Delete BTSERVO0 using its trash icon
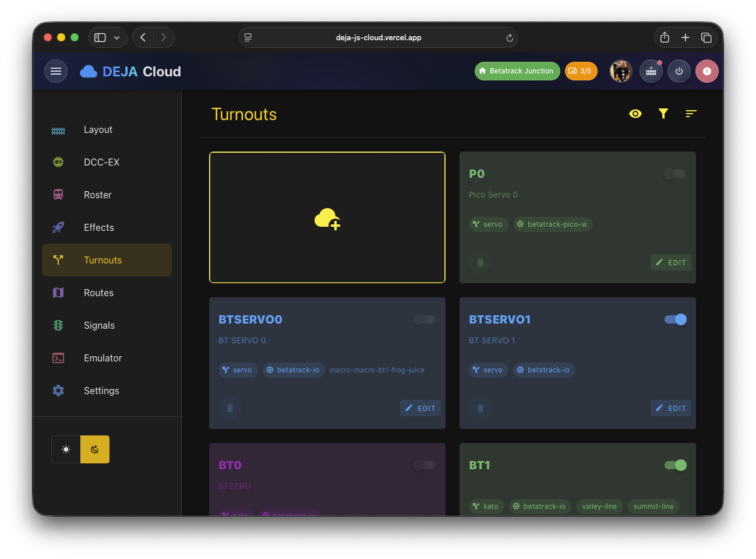This screenshot has width=756, height=559. point(229,408)
